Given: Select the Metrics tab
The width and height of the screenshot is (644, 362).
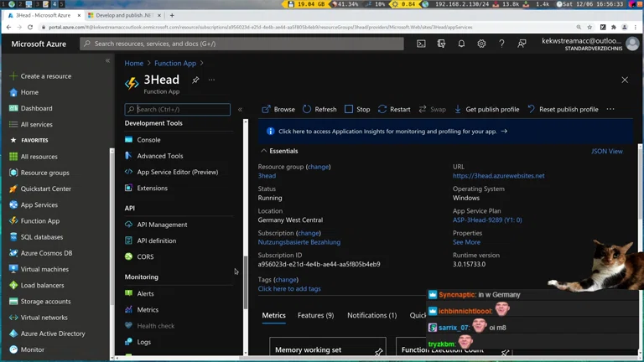Looking at the screenshot, I should (x=273, y=315).
